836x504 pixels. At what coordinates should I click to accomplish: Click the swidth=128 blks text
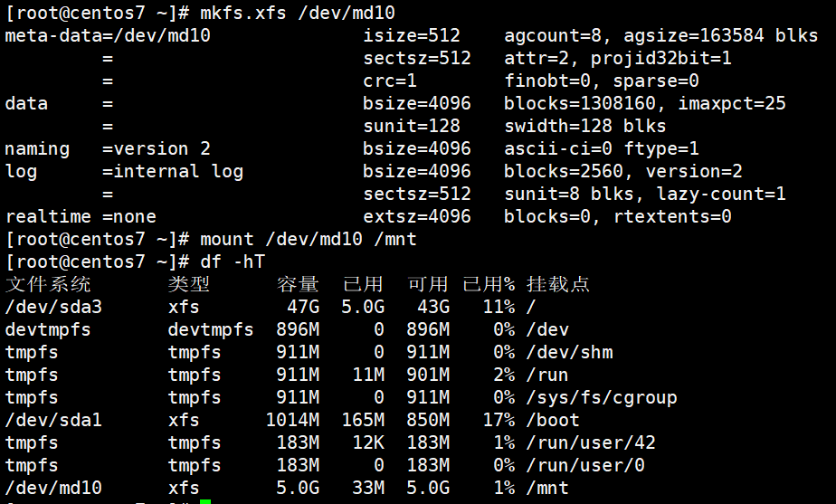pos(584,126)
